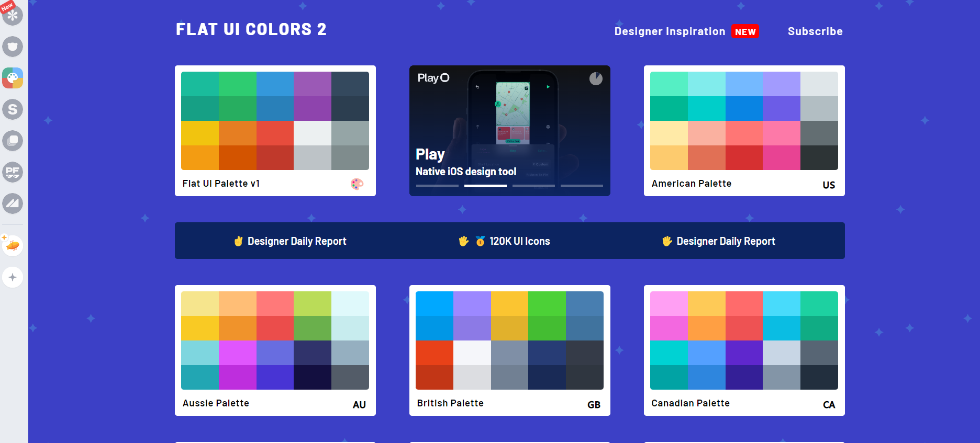This screenshot has height=443, width=980.
Task: Open Designer Inspiration in the header
Action: click(x=670, y=31)
